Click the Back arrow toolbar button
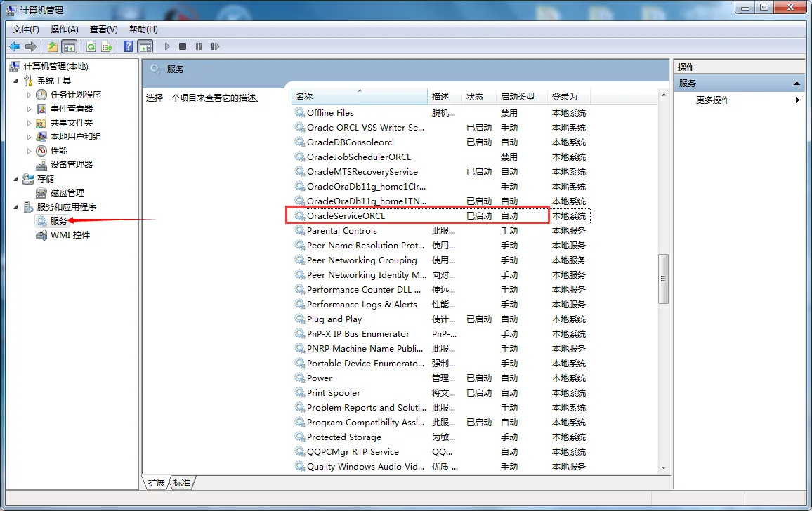This screenshot has width=812, height=511. click(15, 46)
